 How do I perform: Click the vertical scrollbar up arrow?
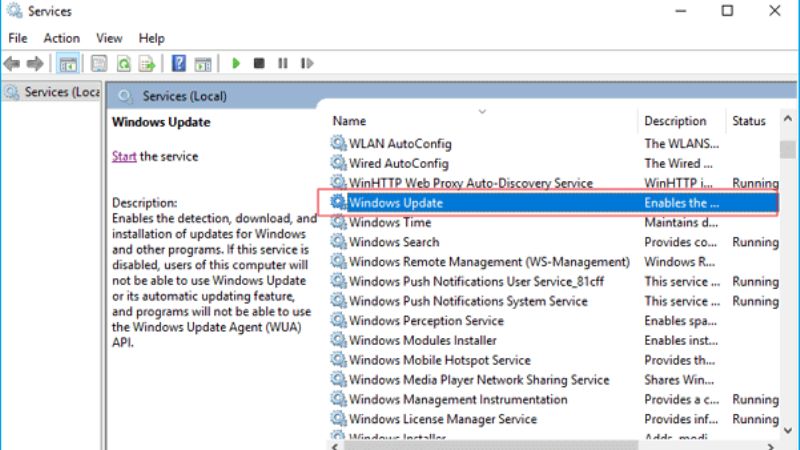(788, 119)
